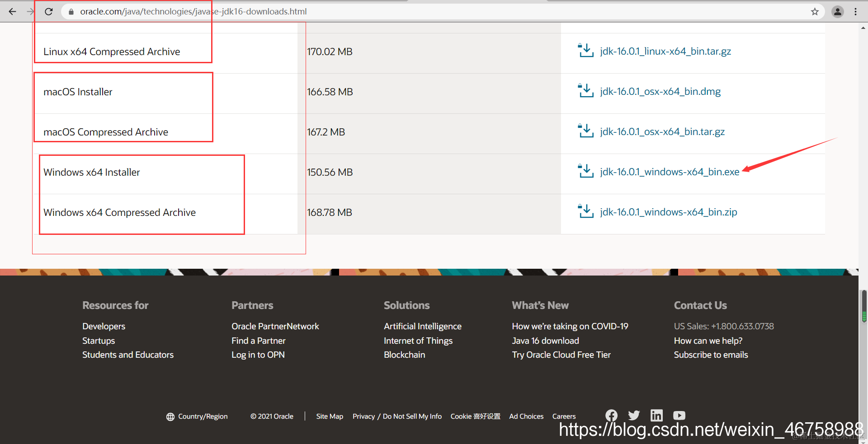This screenshot has width=868, height=444.
Task: Open Ad Choices link
Action: click(526, 416)
